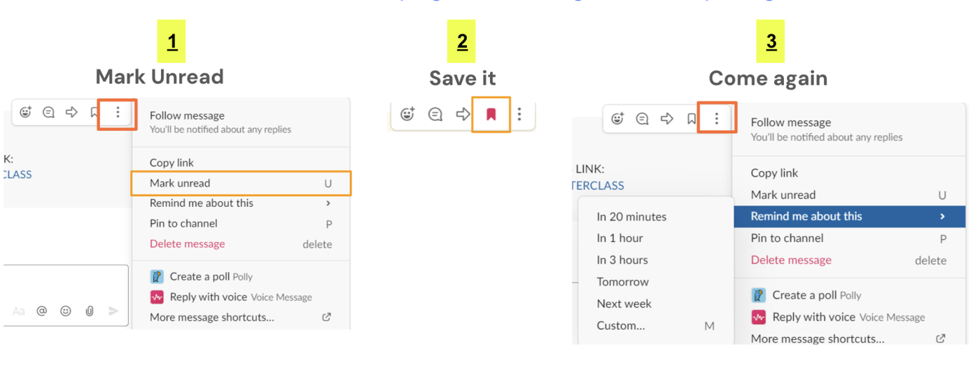Image resolution: width=980 pixels, height=370 pixels.
Task: Click add reaction icon beside the red bookmark
Action: [x=407, y=114]
